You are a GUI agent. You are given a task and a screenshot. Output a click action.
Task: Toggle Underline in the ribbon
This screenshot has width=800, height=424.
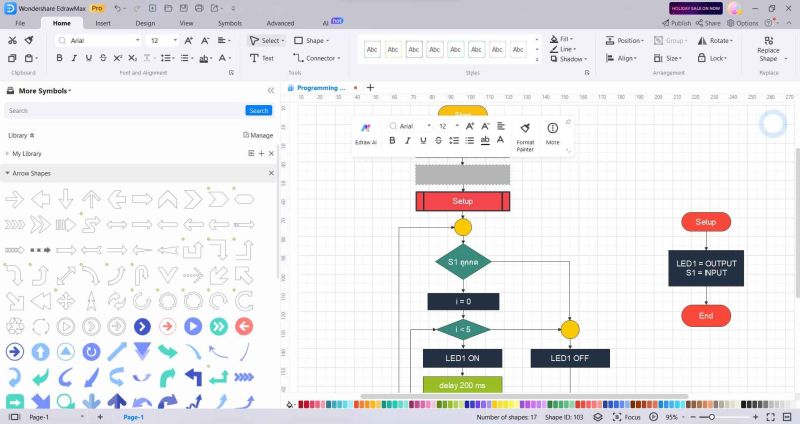click(89, 58)
